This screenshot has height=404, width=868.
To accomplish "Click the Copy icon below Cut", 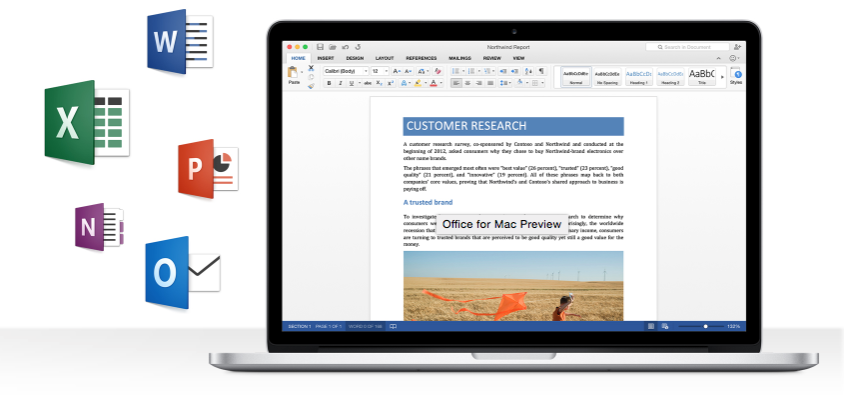I will tap(311, 77).
